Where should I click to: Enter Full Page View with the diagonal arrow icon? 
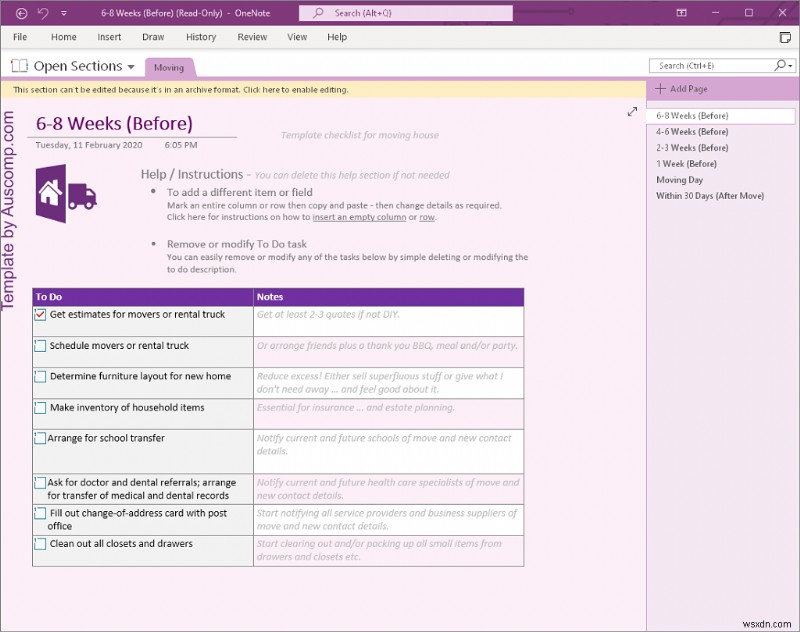tap(632, 113)
